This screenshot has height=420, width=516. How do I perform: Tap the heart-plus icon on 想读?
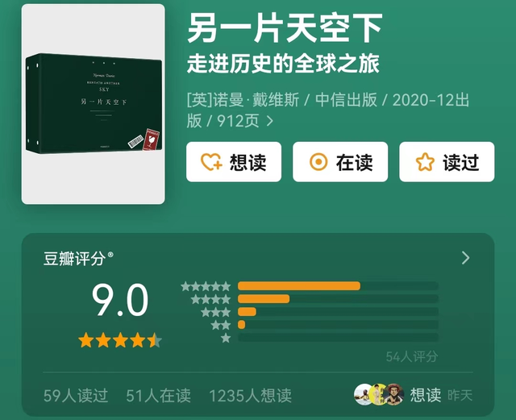[211, 162]
